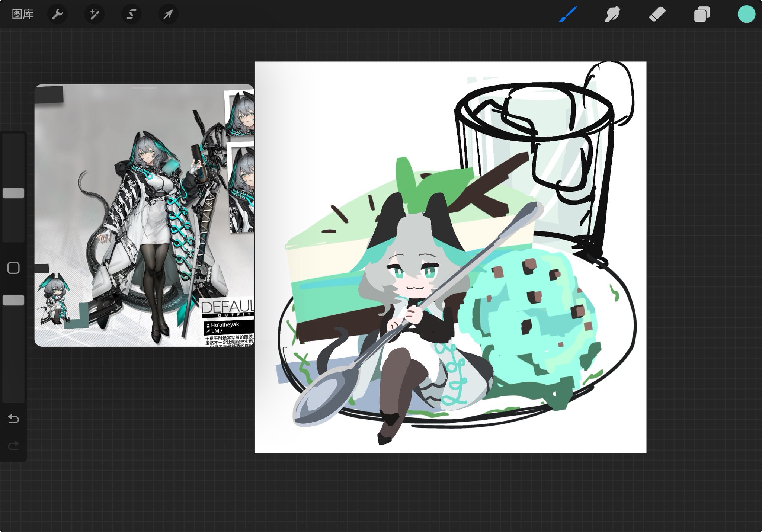Undo the last stroke
This screenshot has height=532, width=762.
[x=13, y=419]
